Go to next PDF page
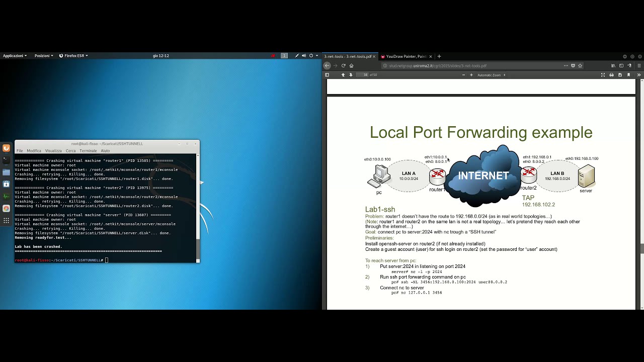 (351, 75)
